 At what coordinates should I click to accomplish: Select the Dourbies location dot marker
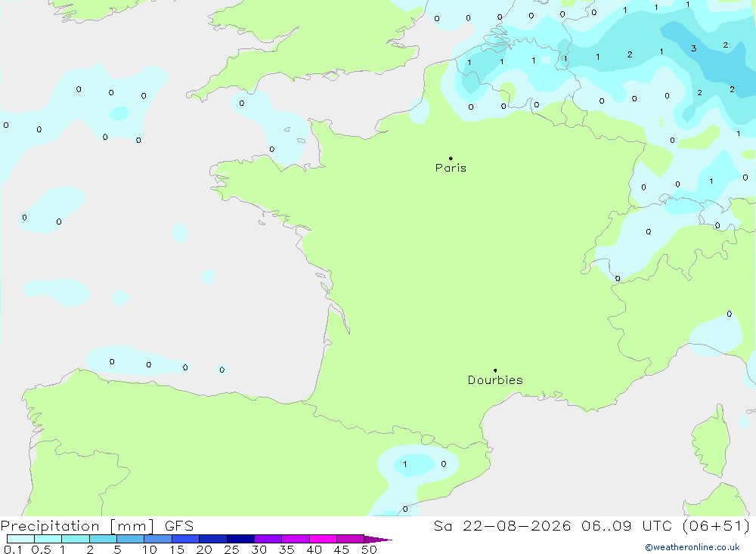[495, 370]
